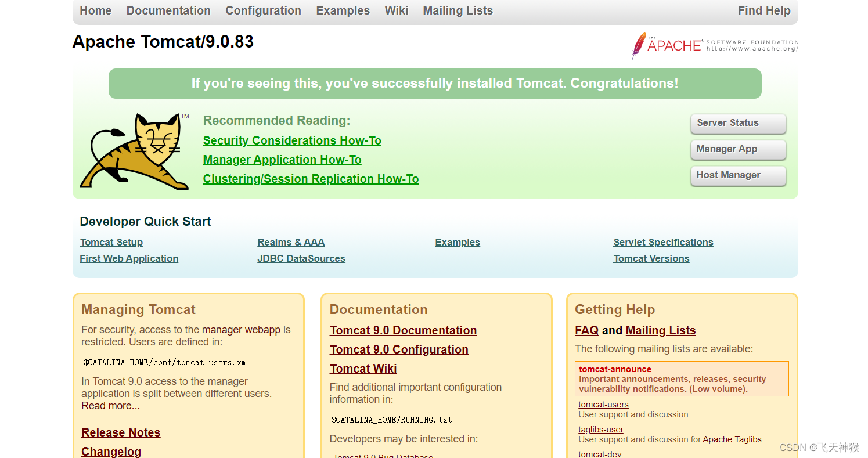868x458 pixels.
Task: Open the Mailing Lists navigation item
Action: 458,10
